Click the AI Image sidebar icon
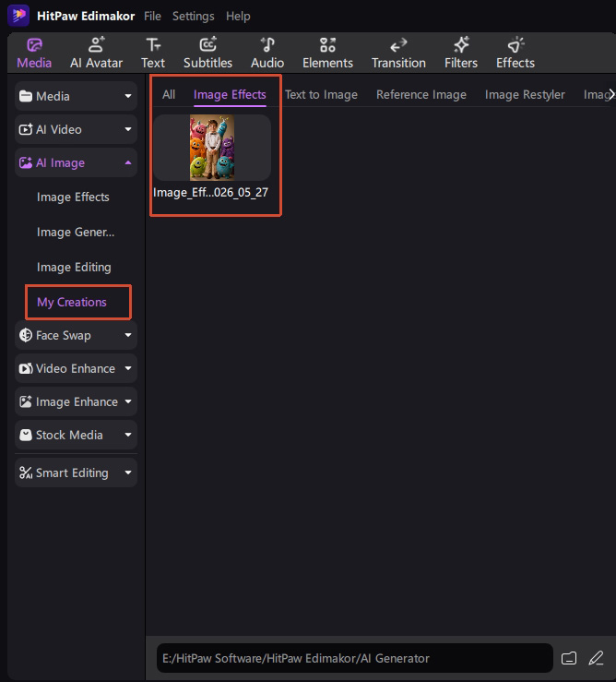The height and width of the screenshot is (682, 616). 26,162
